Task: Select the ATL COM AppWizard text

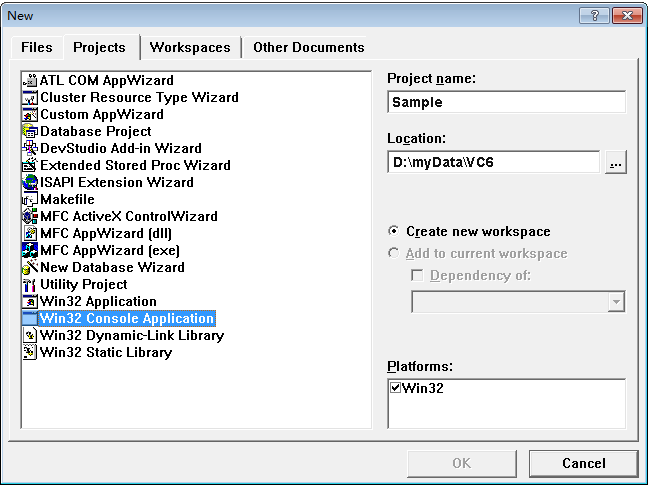Action: pyautogui.click(x=107, y=80)
